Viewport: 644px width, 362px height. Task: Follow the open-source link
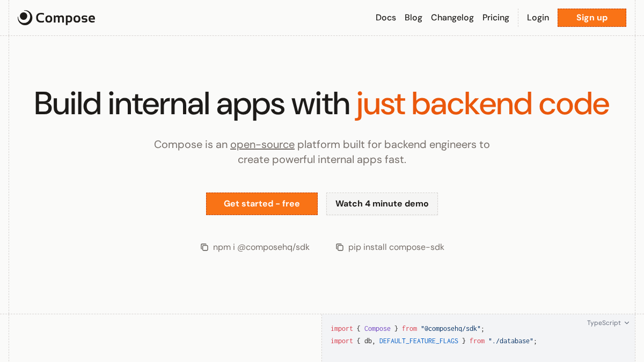click(x=262, y=144)
